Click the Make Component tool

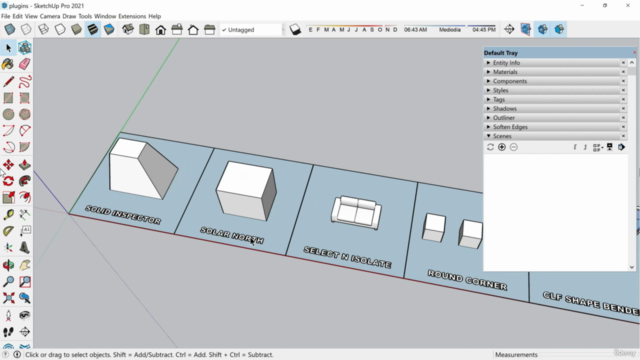point(24,48)
